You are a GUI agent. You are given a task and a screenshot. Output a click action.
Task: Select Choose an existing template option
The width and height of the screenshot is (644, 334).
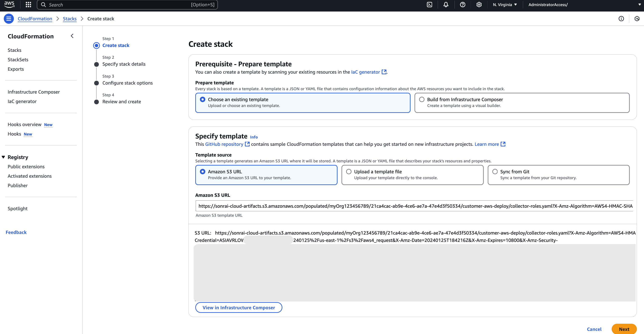coord(303,103)
